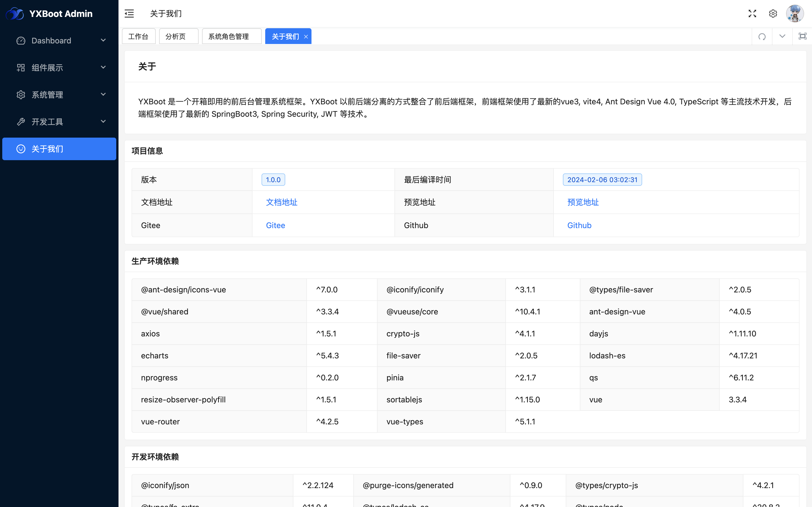
Task: Collapse the sidebar with the menu fold icon
Action: pyautogui.click(x=130, y=14)
